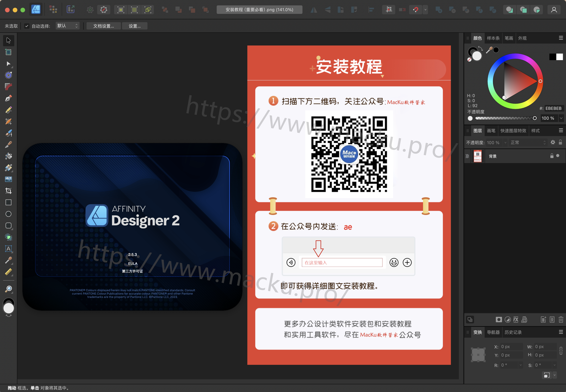Select the Knife tool
Image resolution: width=566 pixels, height=392 pixels.
pyautogui.click(x=9, y=145)
